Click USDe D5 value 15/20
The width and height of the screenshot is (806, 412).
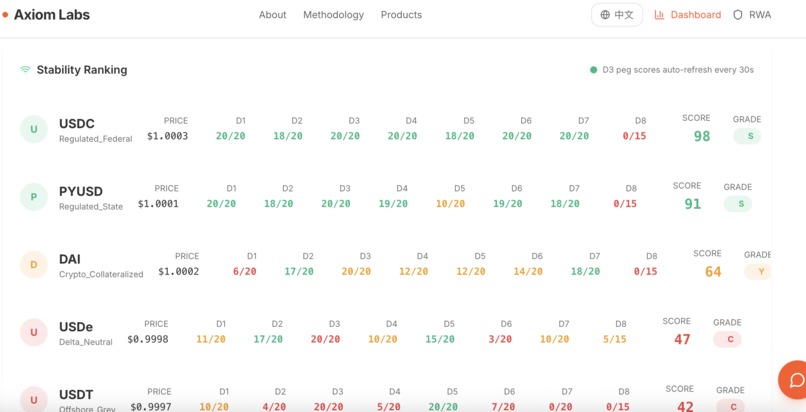point(440,340)
